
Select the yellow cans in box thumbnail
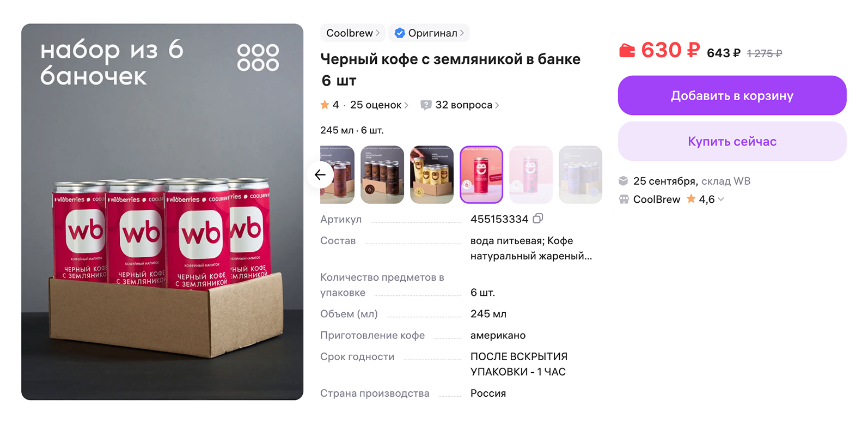[x=432, y=174]
